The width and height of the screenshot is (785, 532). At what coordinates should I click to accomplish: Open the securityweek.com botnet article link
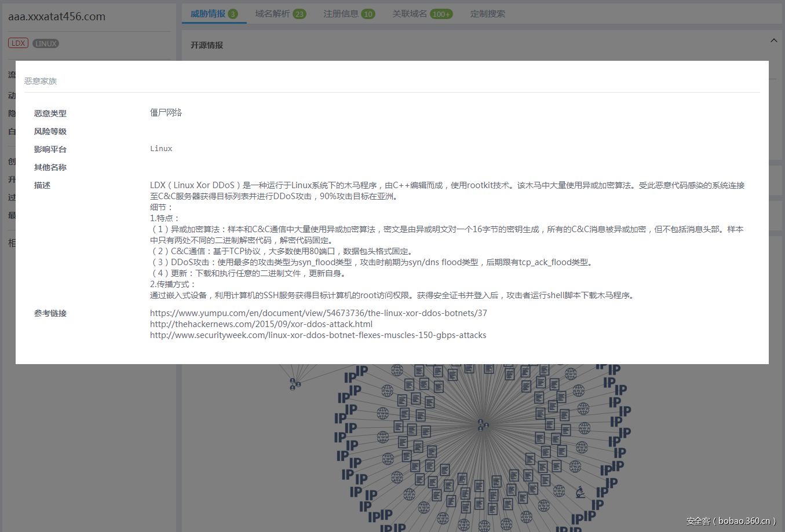[317, 335]
